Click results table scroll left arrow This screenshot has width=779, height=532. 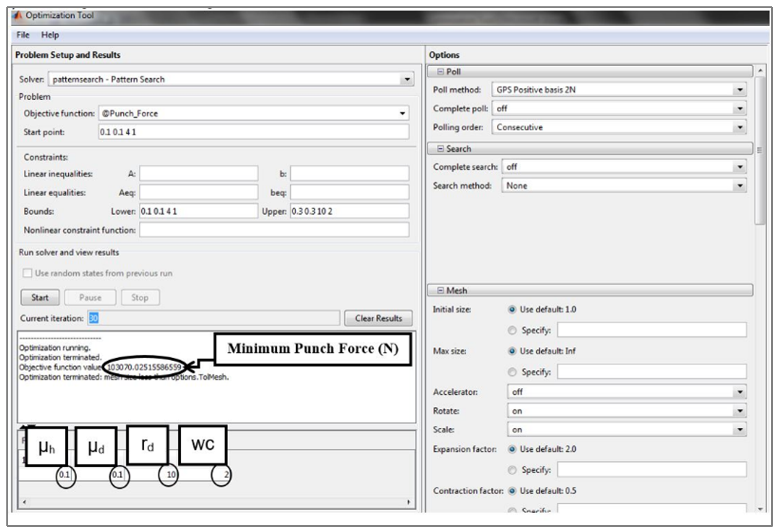pyautogui.click(x=24, y=502)
